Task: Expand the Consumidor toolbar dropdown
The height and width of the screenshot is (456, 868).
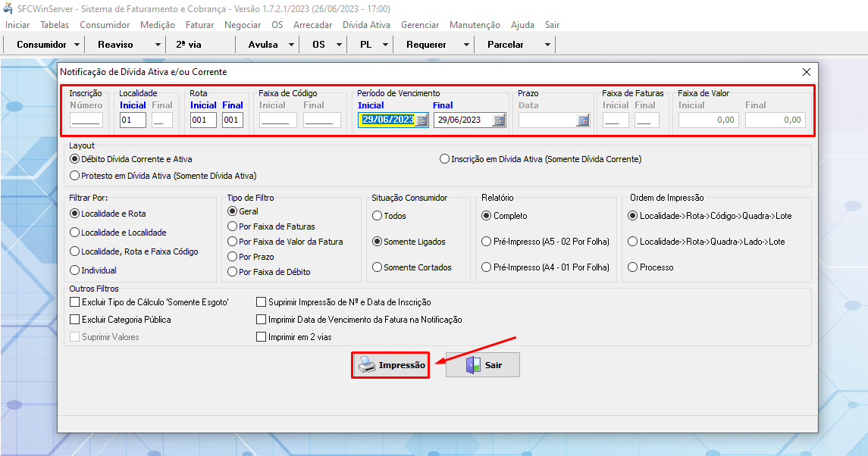Action: (77, 45)
